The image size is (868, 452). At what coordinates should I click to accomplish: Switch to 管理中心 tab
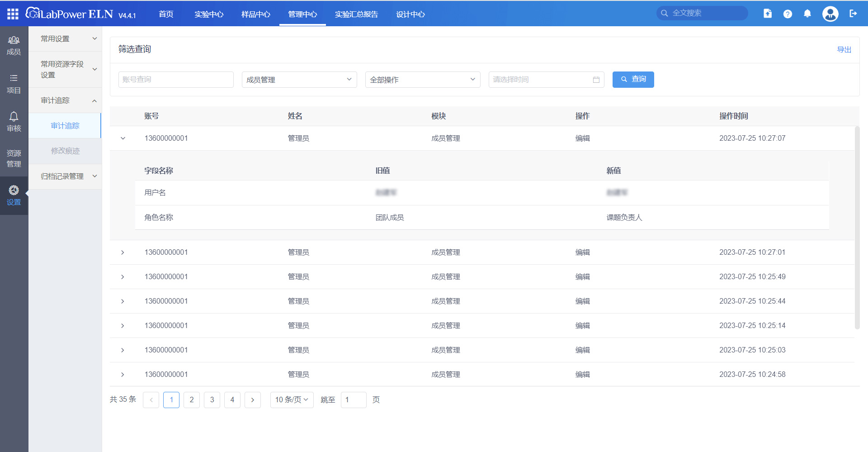(x=302, y=14)
